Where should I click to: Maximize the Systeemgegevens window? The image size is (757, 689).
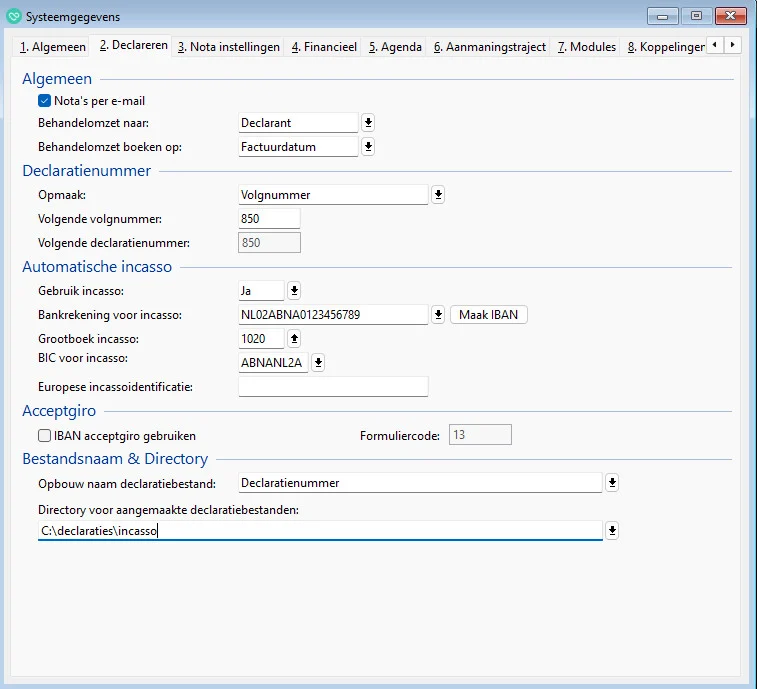click(x=695, y=15)
